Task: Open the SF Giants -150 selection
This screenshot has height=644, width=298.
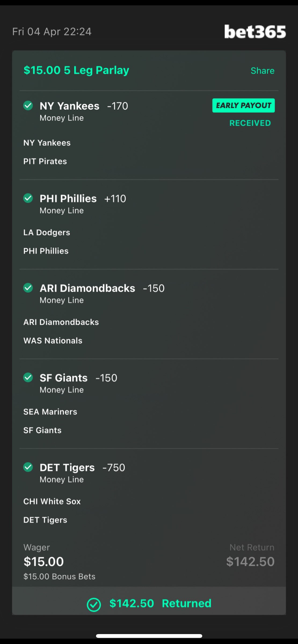Action: (78, 378)
